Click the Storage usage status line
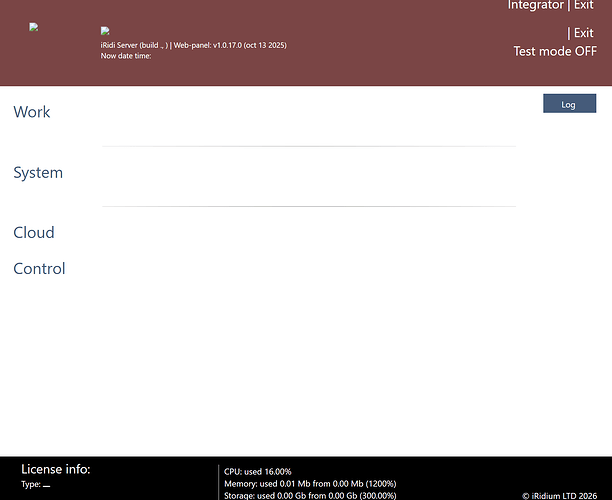 pos(310,495)
